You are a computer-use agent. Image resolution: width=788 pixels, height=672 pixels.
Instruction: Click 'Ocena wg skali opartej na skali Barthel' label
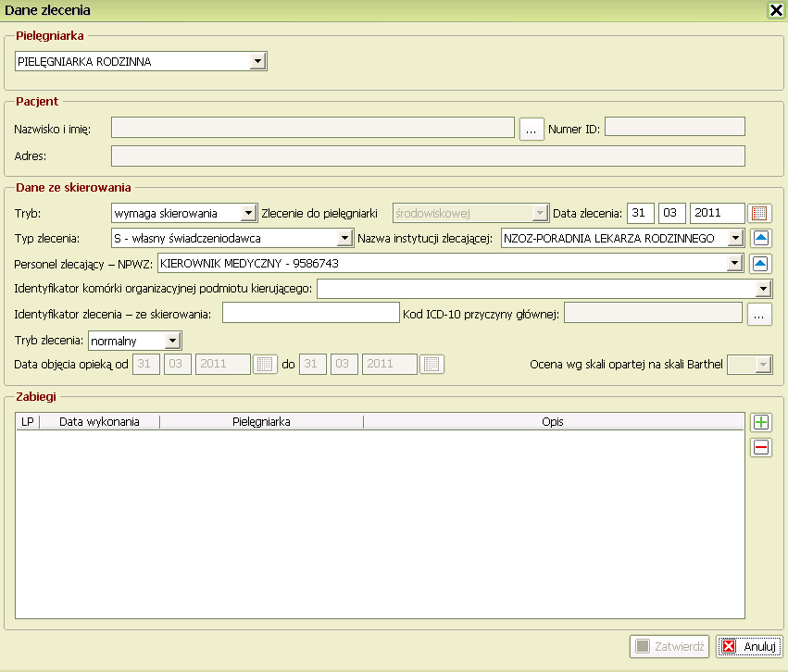click(x=626, y=365)
